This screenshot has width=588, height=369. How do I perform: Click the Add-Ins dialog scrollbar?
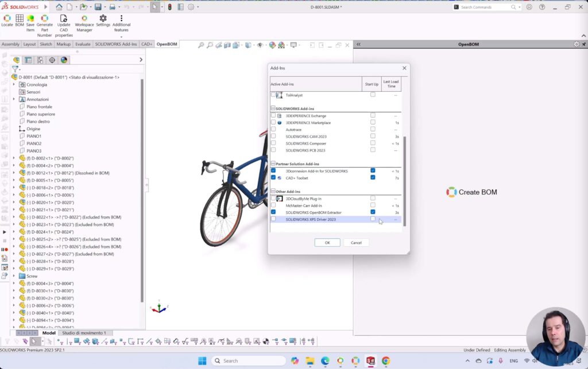click(x=404, y=181)
